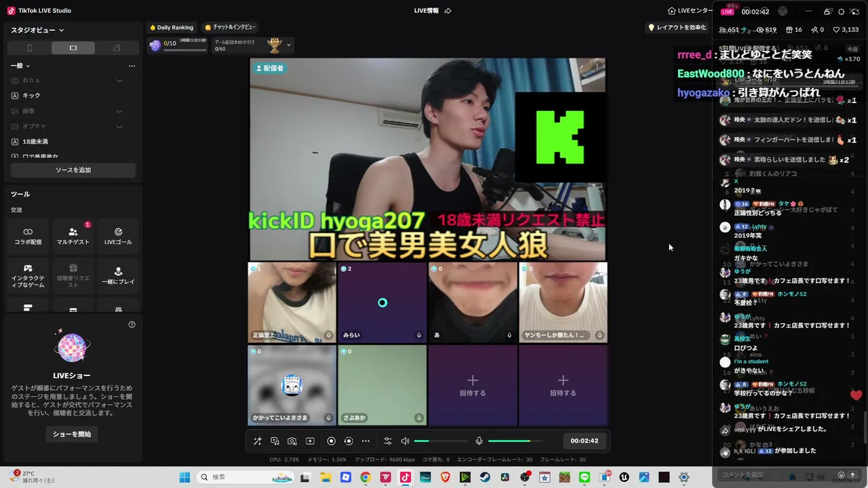868x488 pixels.
Task: Adjust the speaker volume slider
Action: (441, 441)
